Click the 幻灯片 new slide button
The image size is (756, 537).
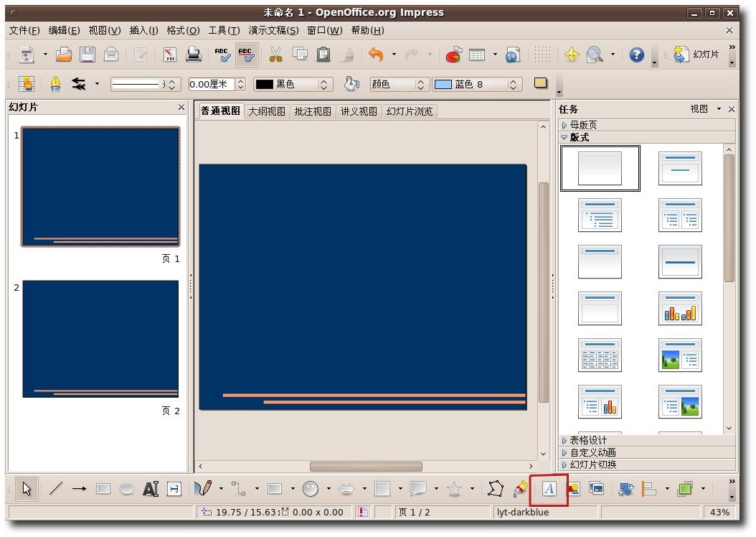pos(697,55)
